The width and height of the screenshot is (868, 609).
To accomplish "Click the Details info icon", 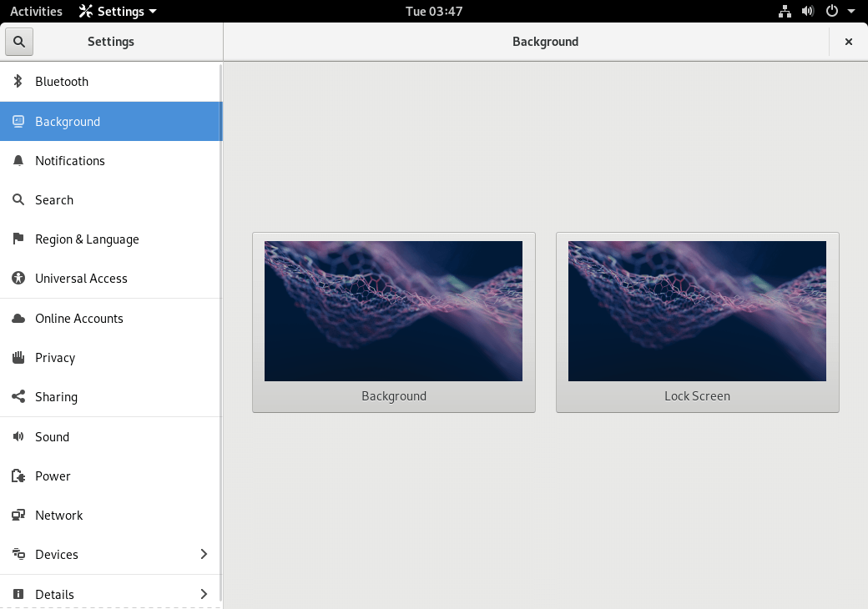I will [x=18, y=594].
